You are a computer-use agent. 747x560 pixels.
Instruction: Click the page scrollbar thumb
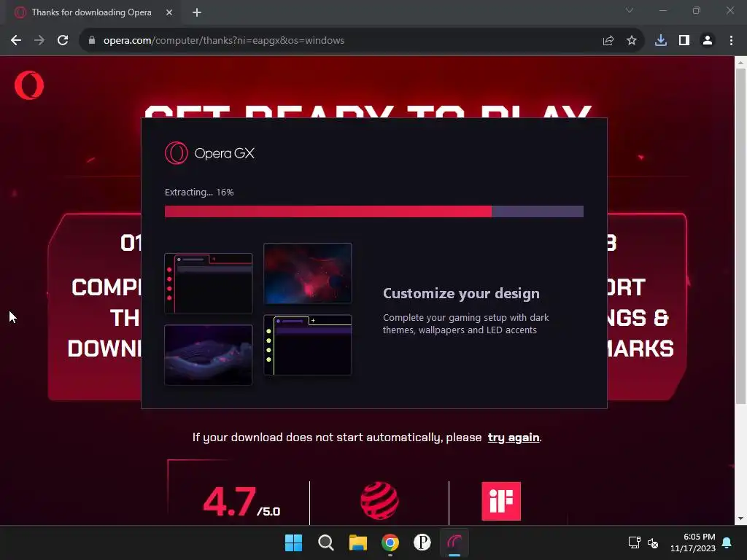tap(740, 236)
